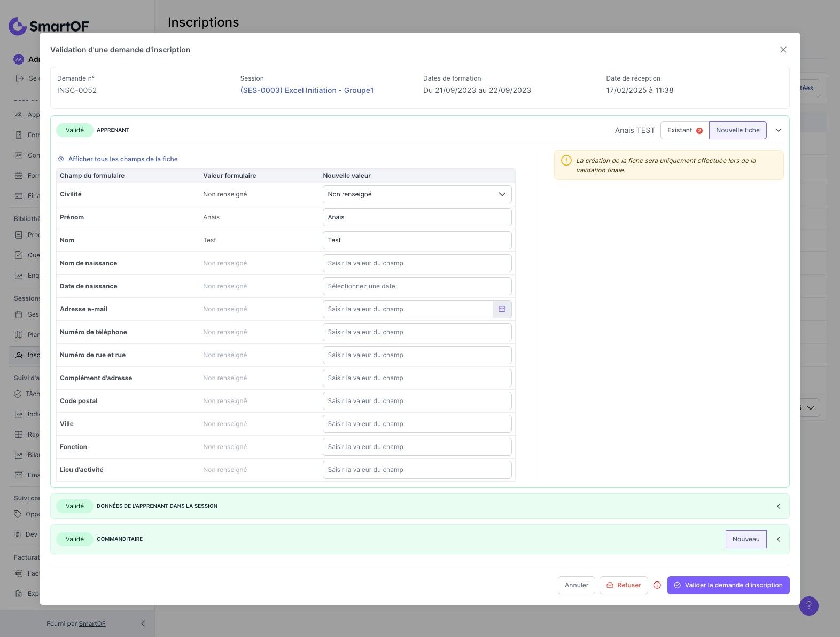840x637 pixels.
Task: Click the Nom de naissance input field
Action: point(417,263)
